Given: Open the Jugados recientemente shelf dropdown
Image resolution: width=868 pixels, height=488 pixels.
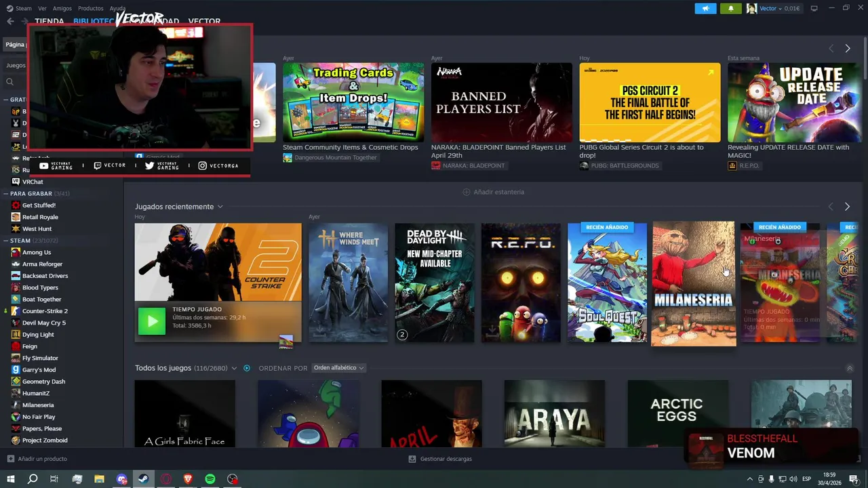Looking at the screenshot, I should click(220, 207).
